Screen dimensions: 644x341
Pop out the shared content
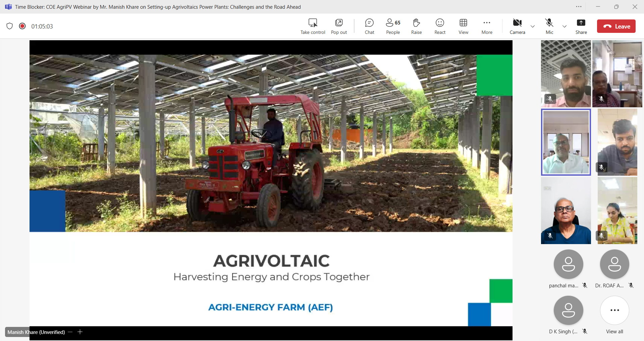(339, 26)
